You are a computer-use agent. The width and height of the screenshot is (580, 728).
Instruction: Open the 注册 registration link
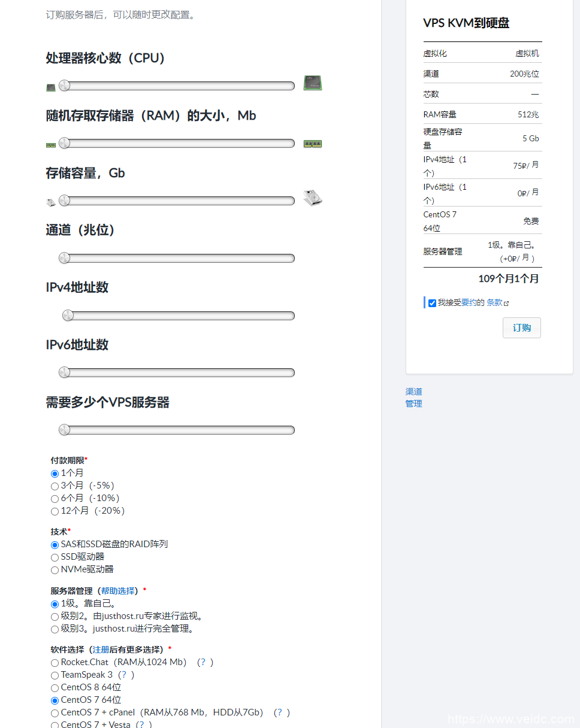pyautogui.click(x=101, y=650)
